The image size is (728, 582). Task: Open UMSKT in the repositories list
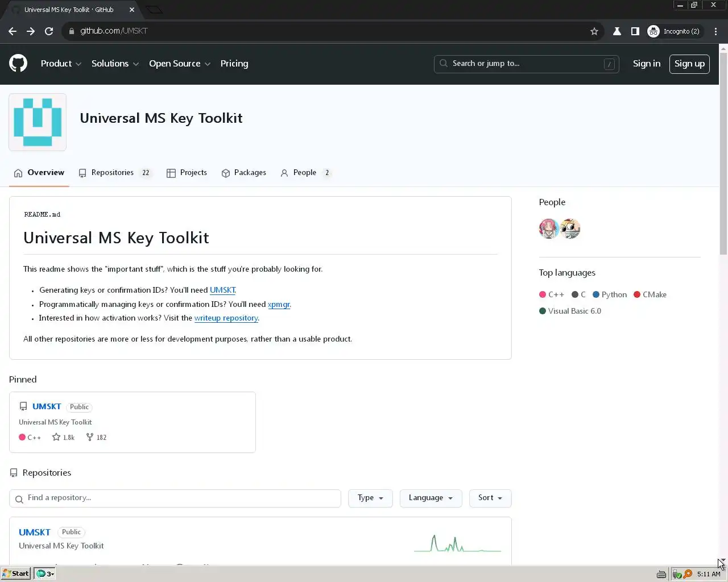(35, 533)
